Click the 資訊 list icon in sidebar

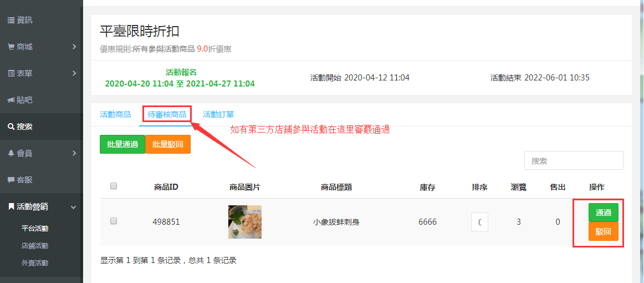[x=11, y=20]
